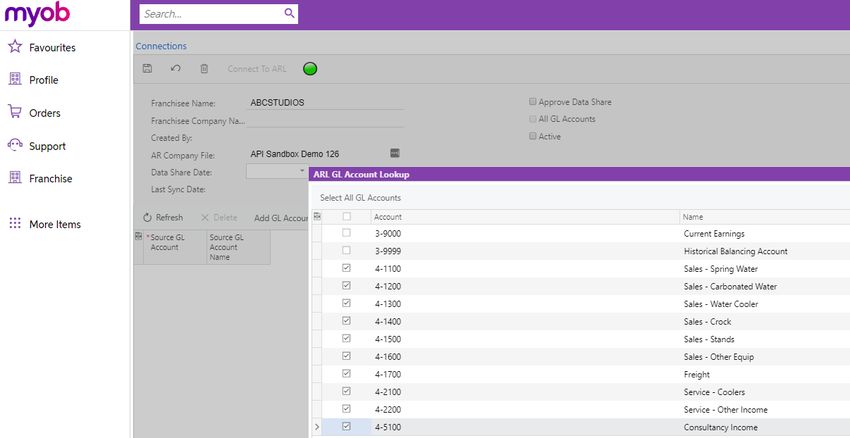This screenshot has height=438, width=850.
Task: Uncheck the 4-2100 Service - Coolers checkbox
Action: coord(346,391)
